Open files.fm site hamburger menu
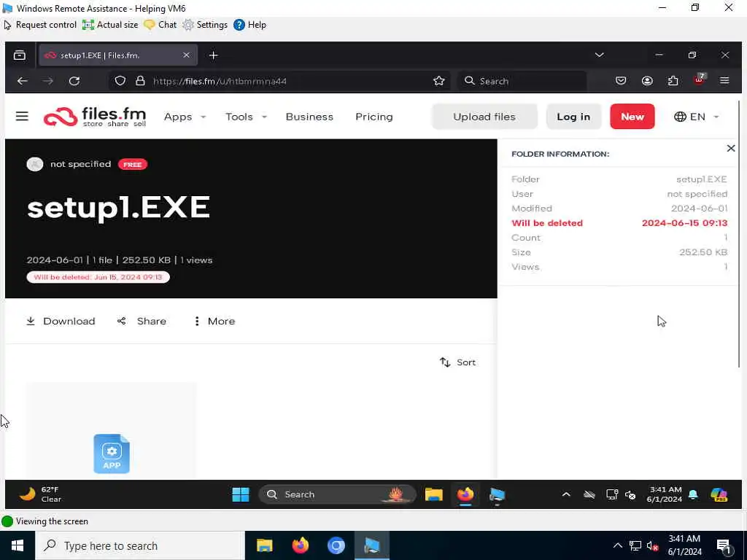The image size is (747, 560). [x=22, y=116]
